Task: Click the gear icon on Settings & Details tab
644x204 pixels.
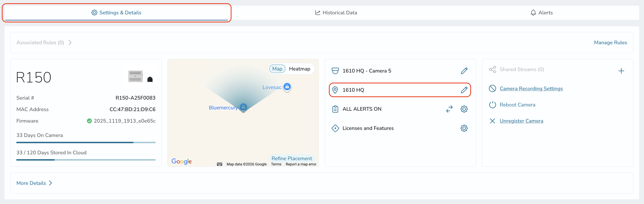Action: (x=94, y=13)
